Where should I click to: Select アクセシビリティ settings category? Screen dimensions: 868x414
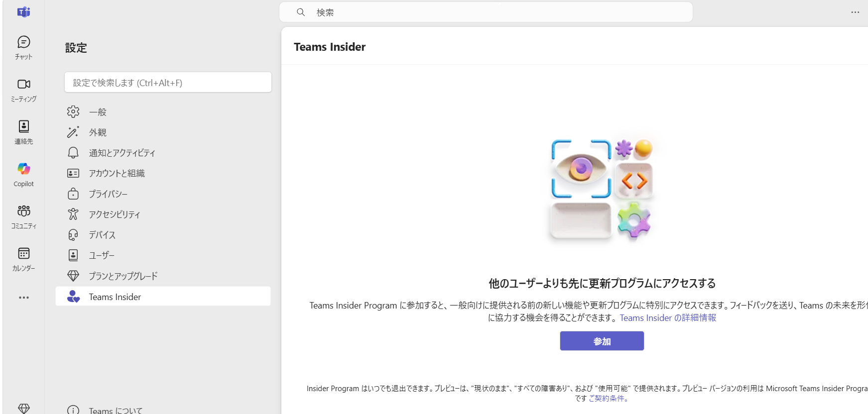coord(163,214)
